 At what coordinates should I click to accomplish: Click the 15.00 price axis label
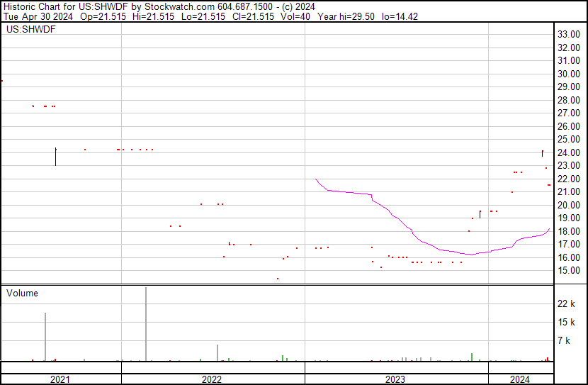pyautogui.click(x=570, y=271)
